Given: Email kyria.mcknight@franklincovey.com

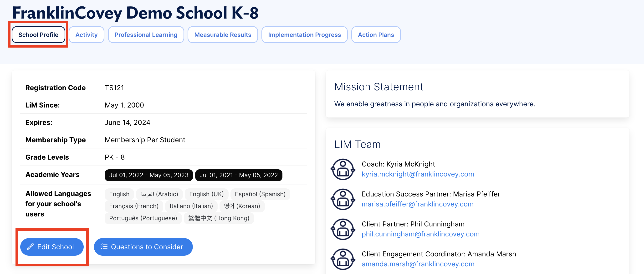Looking at the screenshot, I should 418,174.
